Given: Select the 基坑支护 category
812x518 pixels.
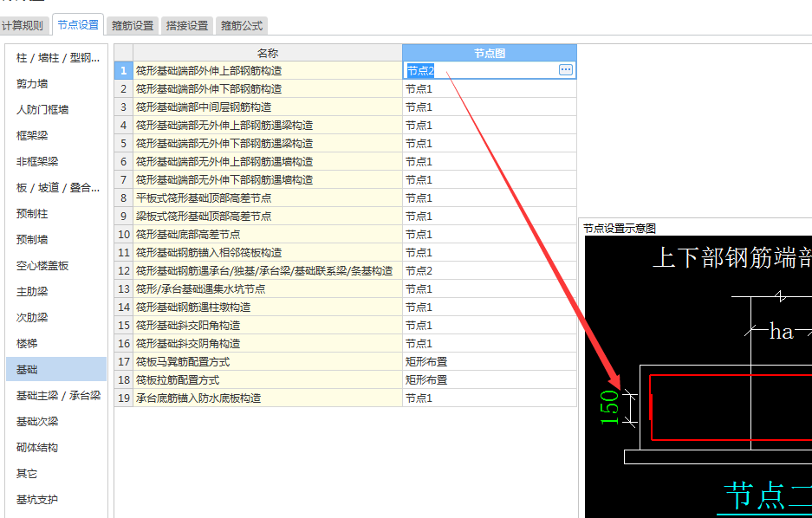Looking at the screenshot, I should (57, 499).
